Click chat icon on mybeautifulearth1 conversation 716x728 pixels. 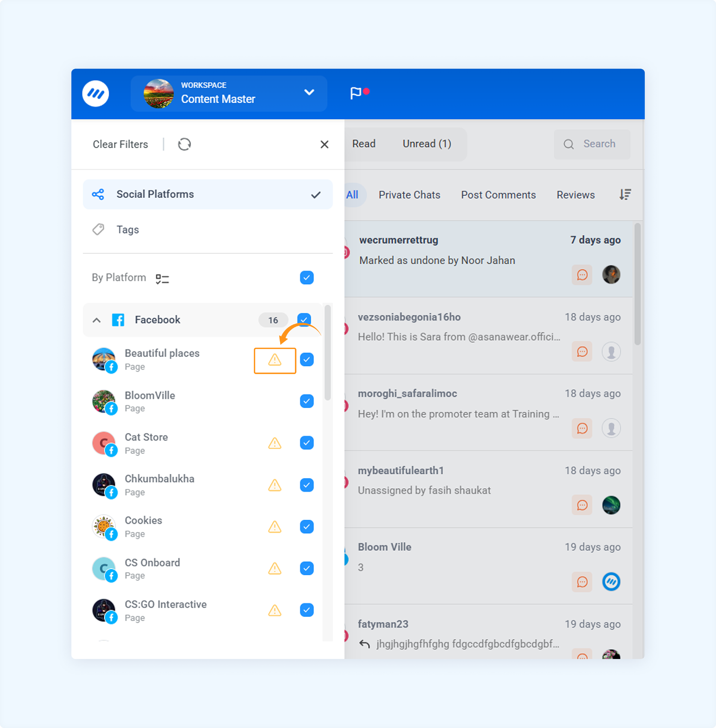582,505
